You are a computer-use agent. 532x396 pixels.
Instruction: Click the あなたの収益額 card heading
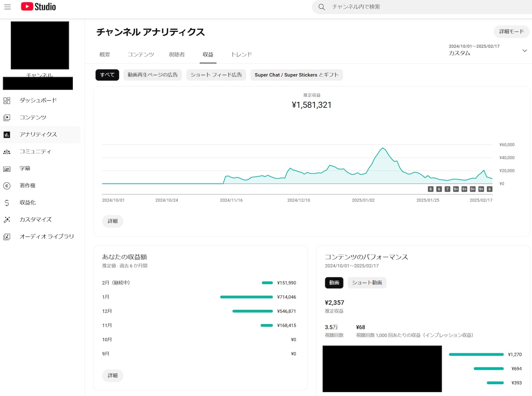[124, 257]
